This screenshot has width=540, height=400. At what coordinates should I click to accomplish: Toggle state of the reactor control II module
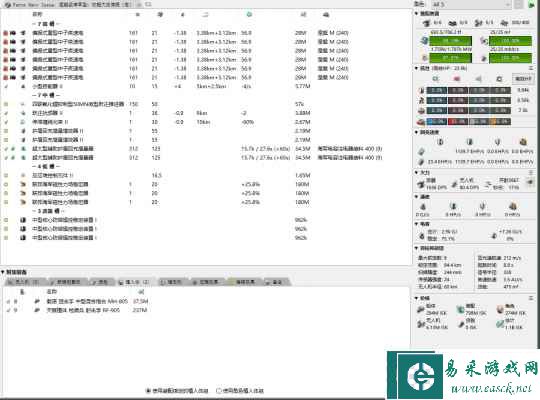[6, 175]
